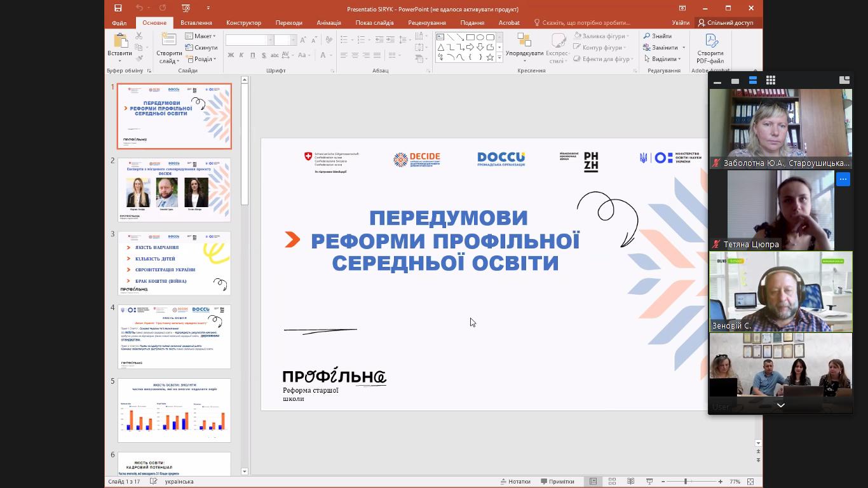The image size is (868, 488).
Task: Click the Save icon in the title bar
Action: pyautogui.click(x=118, y=8)
